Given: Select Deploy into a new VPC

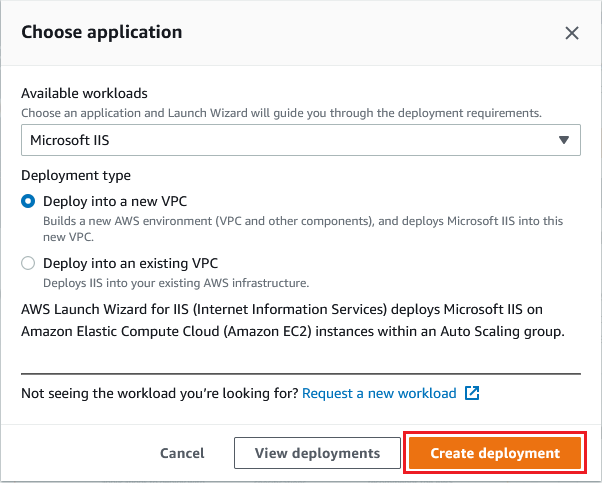Looking at the screenshot, I should point(28,201).
